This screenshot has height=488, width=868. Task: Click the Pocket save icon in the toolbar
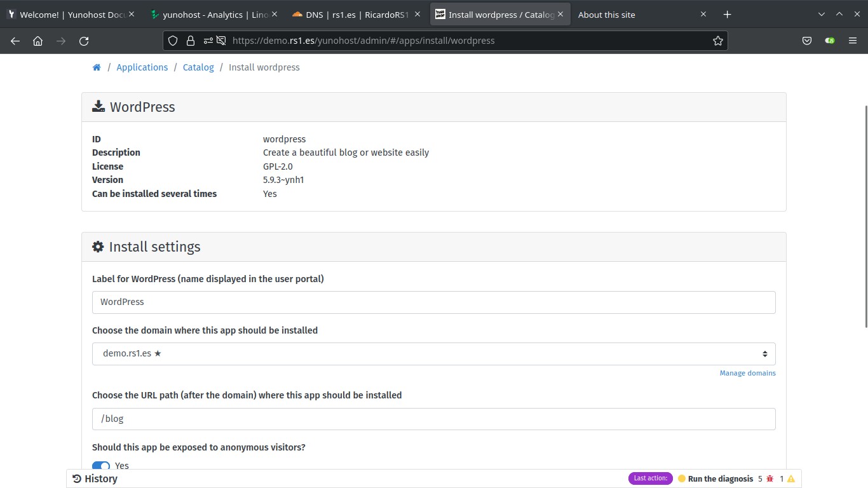coord(807,41)
